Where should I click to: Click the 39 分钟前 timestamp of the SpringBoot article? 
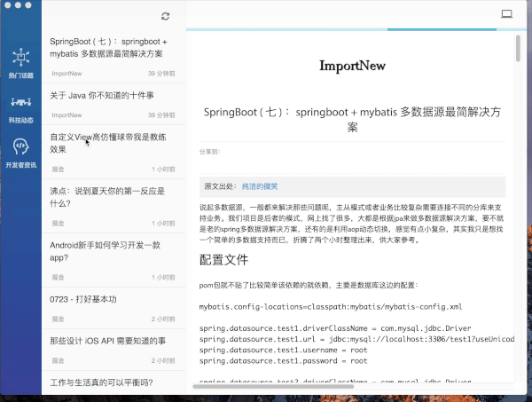tap(161, 74)
